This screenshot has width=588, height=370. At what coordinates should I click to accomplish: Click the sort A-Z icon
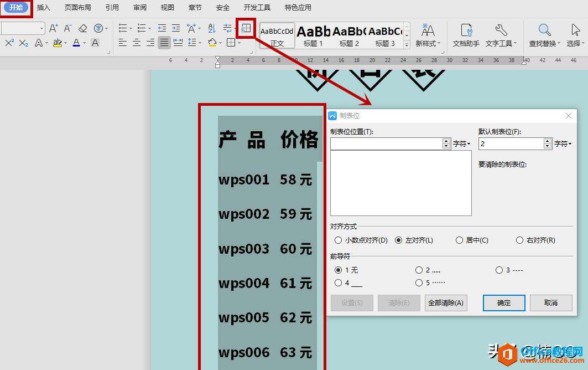tap(212, 28)
